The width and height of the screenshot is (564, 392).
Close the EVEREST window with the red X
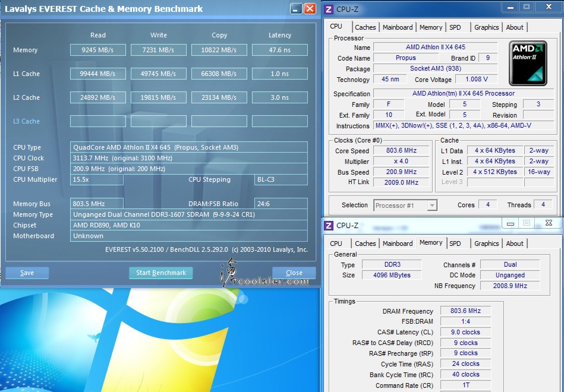[x=310, y=9]
